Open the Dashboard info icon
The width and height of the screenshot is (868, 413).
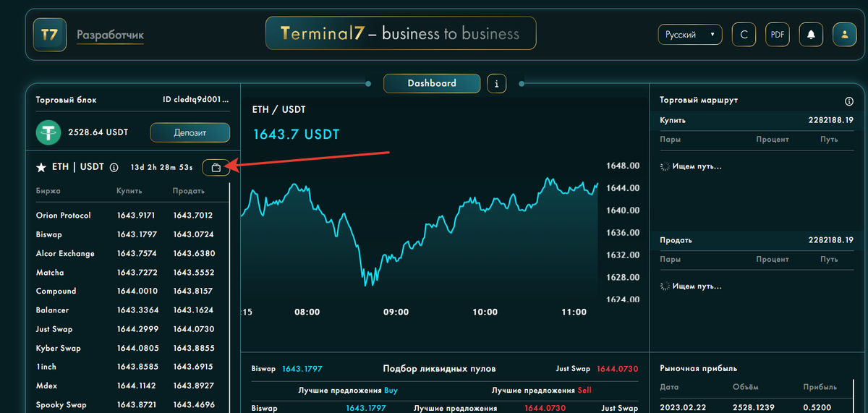point(496,84)
